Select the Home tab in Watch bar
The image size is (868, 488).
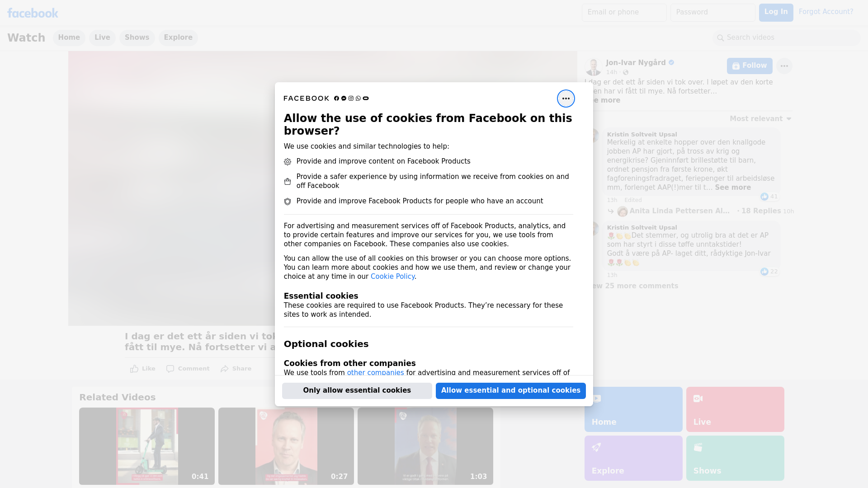[69, 38]
